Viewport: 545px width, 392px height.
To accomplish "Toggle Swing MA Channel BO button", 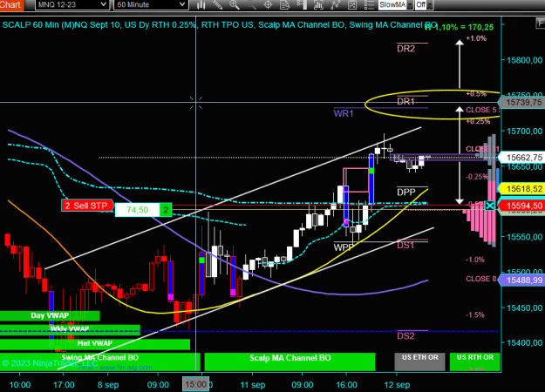I will click(100, 362).
